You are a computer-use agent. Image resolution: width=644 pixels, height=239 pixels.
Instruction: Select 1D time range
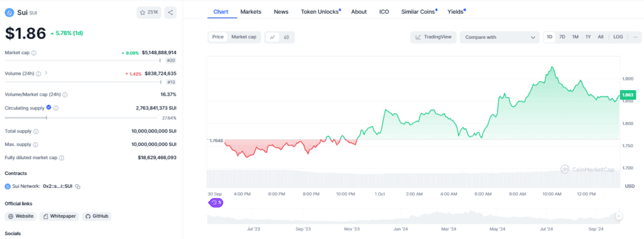pyautogui.click(x=550, y=37)
